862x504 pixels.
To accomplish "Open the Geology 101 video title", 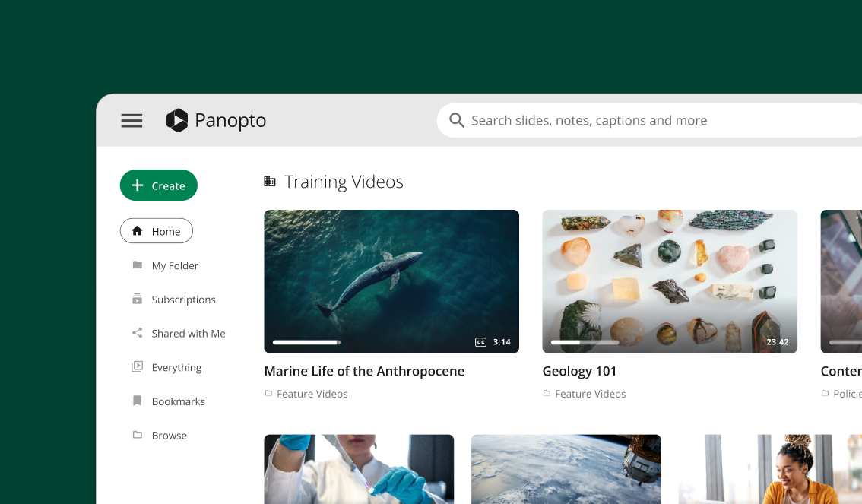I will [x=579, y=371].
